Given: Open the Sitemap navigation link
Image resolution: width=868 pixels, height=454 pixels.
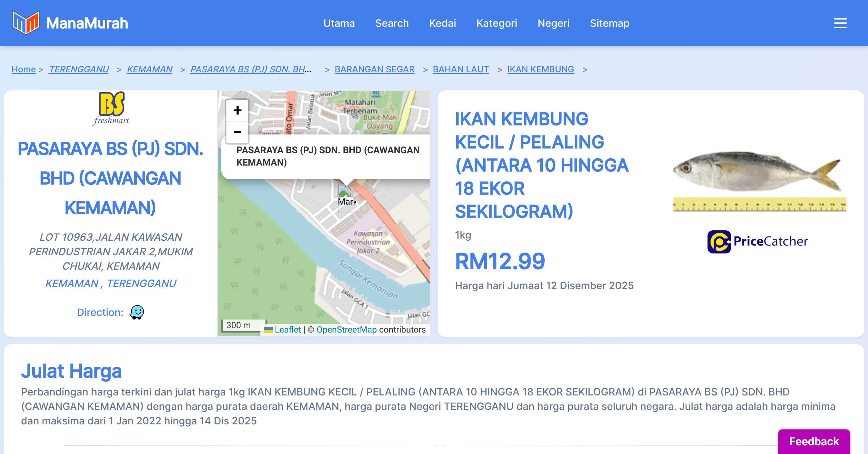Looking at the screenshot, I should coord(609,23).
